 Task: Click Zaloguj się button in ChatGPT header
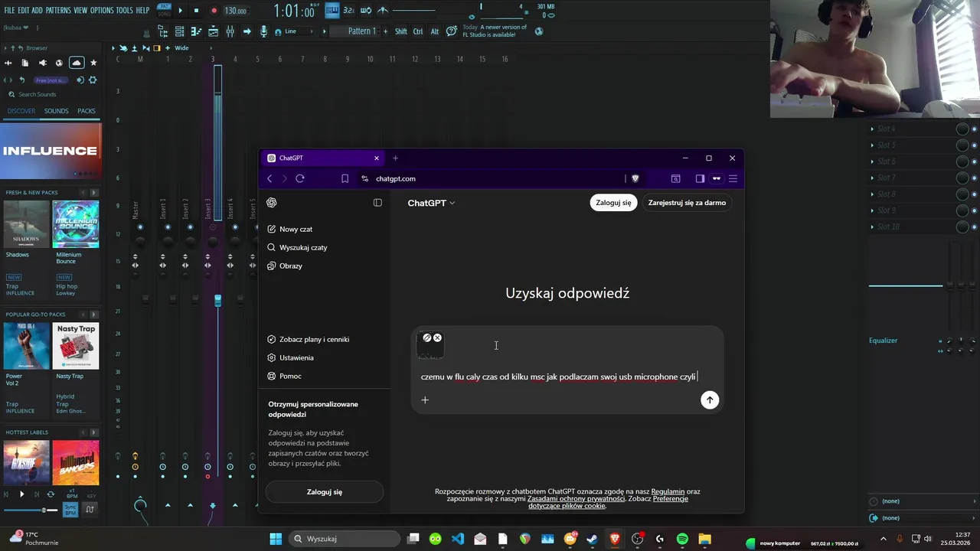click(613, 203)
